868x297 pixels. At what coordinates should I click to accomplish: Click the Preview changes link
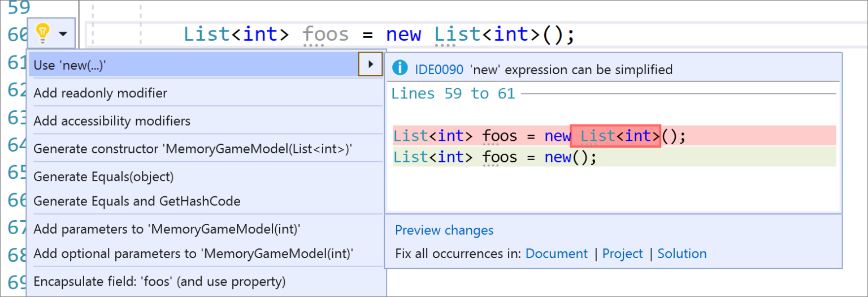click(444, 230)
